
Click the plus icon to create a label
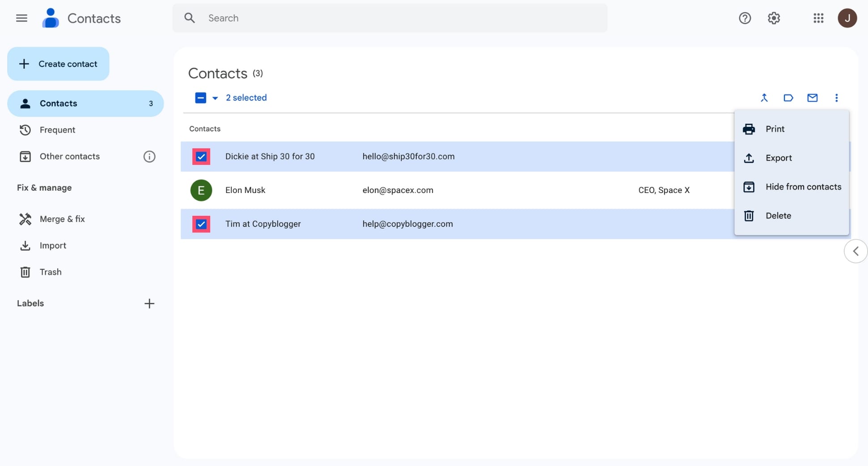pos(149,303)
